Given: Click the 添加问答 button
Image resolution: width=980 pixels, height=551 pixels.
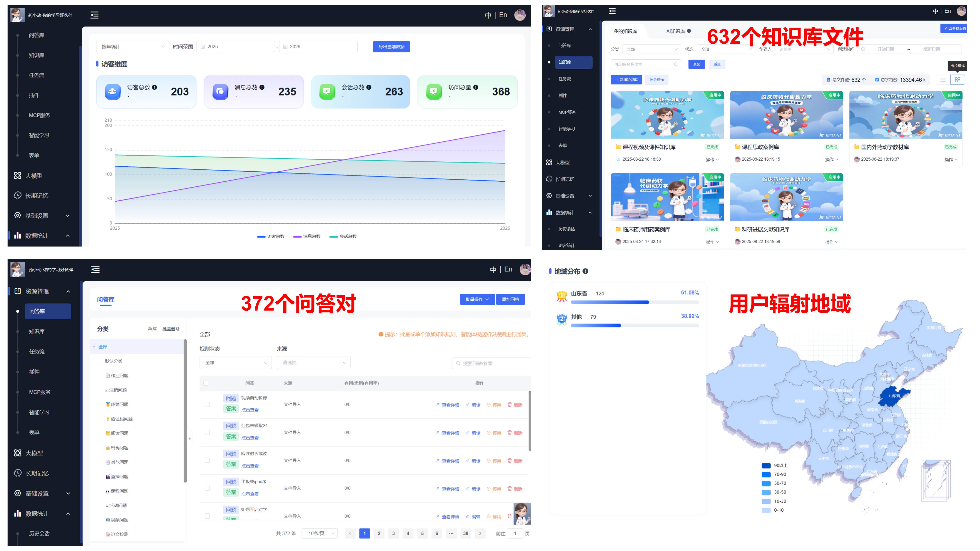Looking at the screenshot, I should tap(510, 299).
